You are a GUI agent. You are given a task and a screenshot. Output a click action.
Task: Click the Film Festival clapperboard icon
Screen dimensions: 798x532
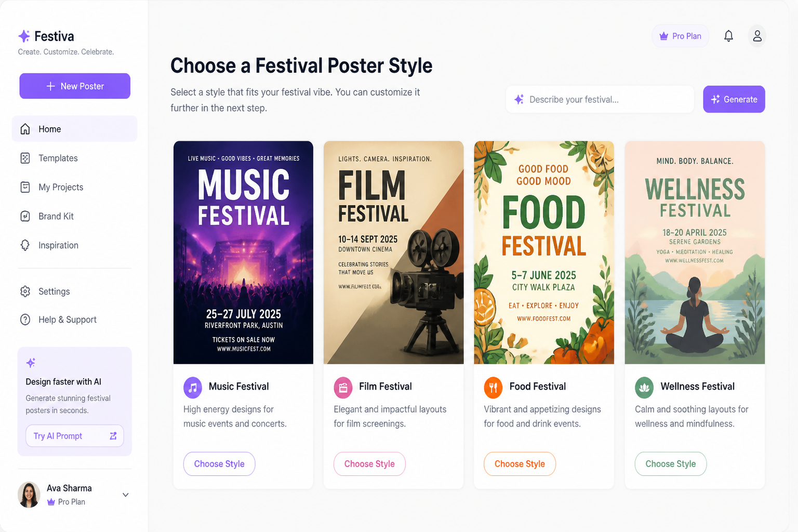pos(343,387)
